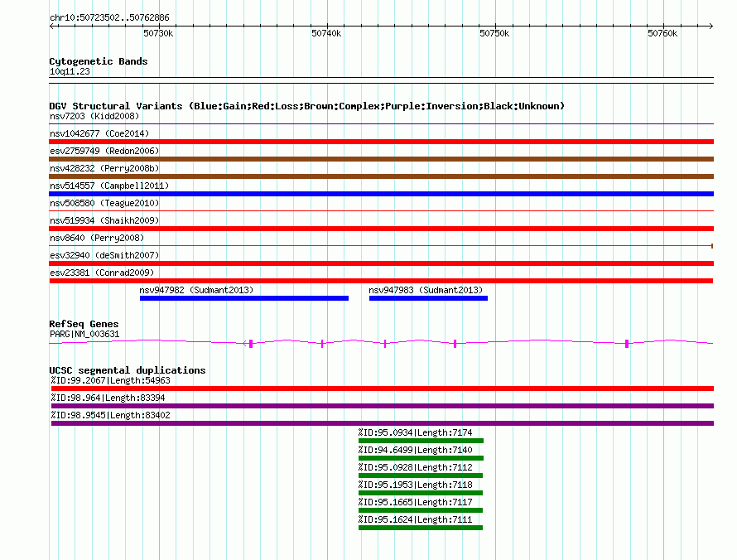The height and width of the screenshot is (560, 737).
Task: Click the nsv947983 (Sudmant2013) label text
Action: coord(426,290)
